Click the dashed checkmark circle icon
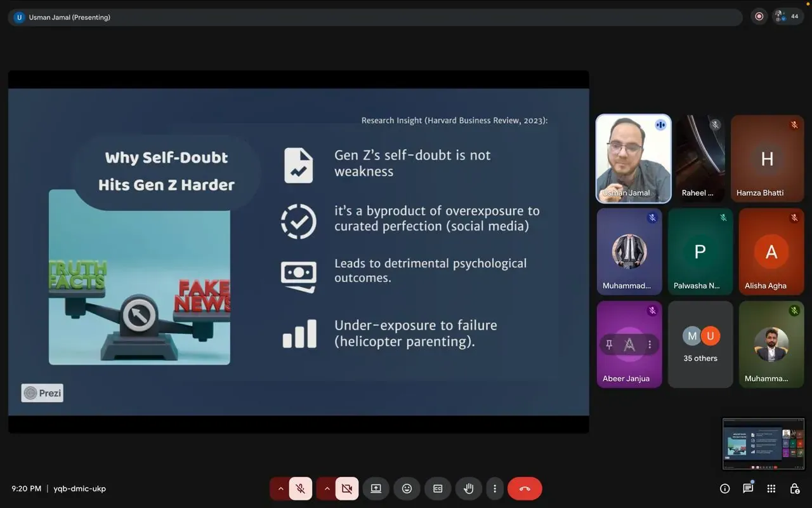 pos(298,221)
